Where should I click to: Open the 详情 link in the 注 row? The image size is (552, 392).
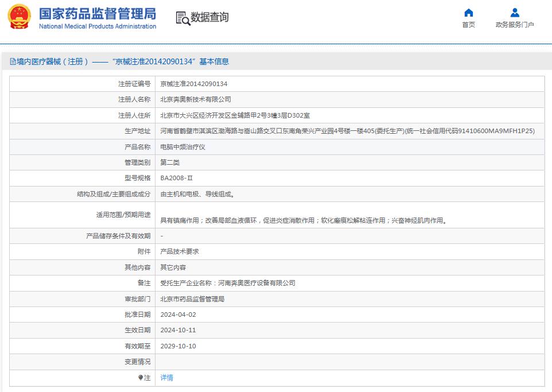coord(166,378)
